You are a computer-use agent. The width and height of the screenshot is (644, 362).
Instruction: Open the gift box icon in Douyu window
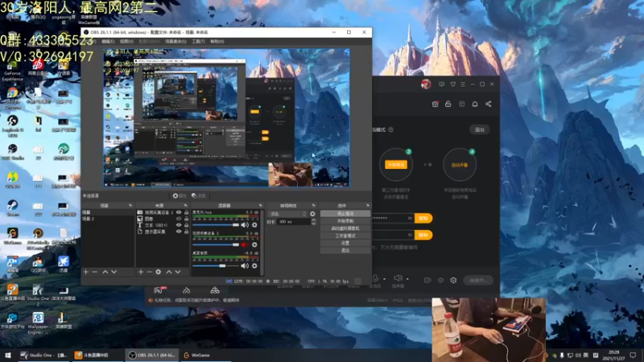tap(435, 105)
